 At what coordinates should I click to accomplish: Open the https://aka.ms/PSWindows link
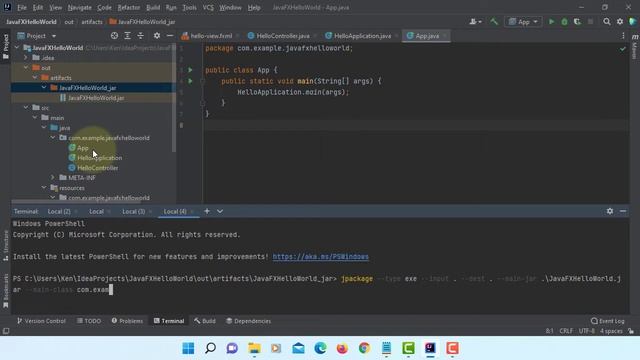pyautogui.click(x=320, y=257)
